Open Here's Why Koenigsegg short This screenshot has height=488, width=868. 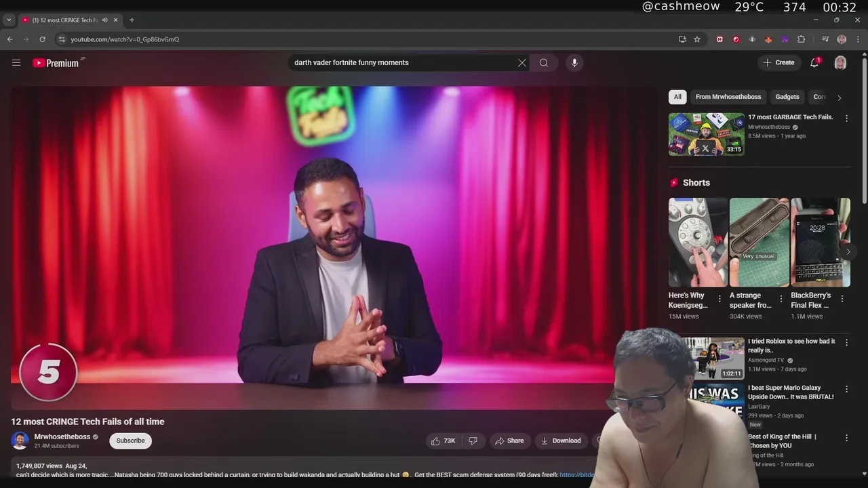click(698, 242)
